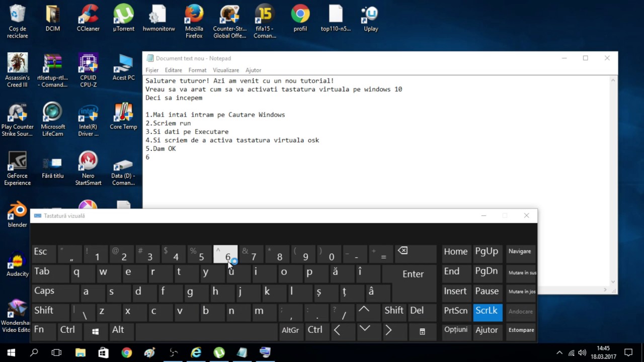Open the DCIM folder on desktop
The width and height of the screenshot is (644, 362).
(52, 19)
